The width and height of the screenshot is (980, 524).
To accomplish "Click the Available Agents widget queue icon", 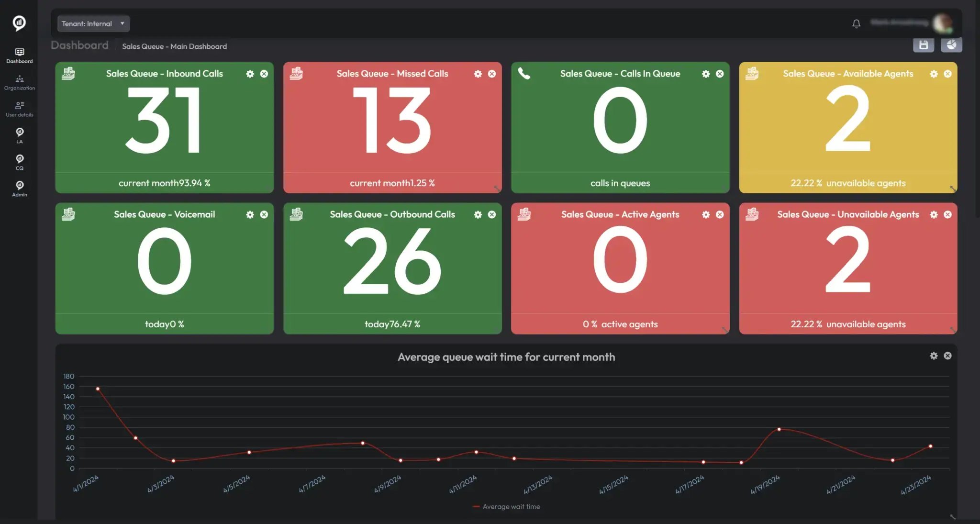I will (752, 73).
